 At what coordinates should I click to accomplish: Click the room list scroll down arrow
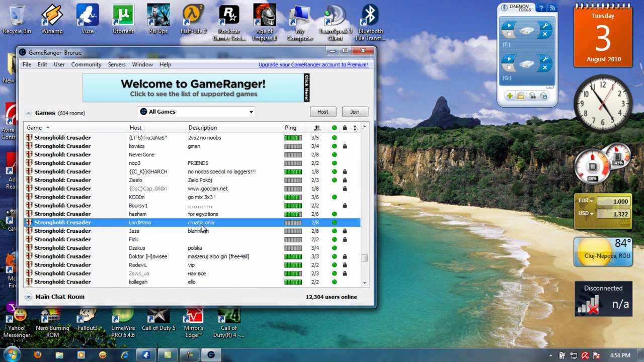364,283
